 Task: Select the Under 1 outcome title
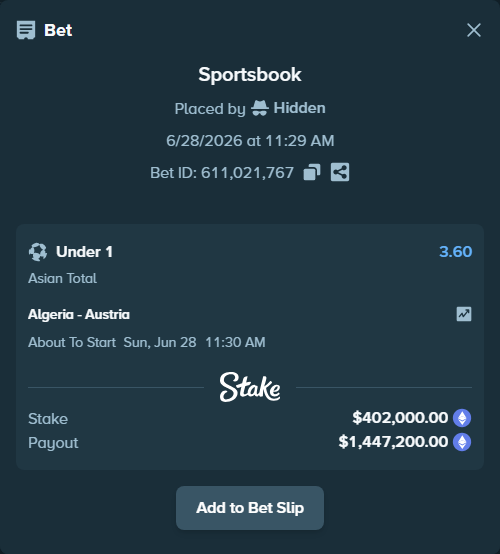pyautogui.click(x=84, y=252)
